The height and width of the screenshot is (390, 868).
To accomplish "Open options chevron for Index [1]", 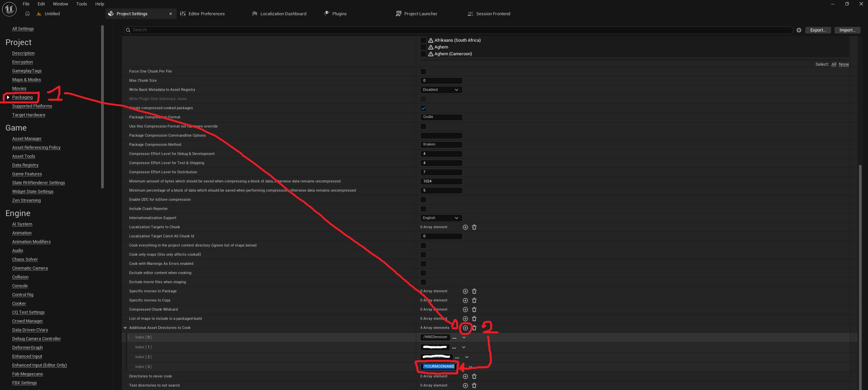I will tap(464, 347).
